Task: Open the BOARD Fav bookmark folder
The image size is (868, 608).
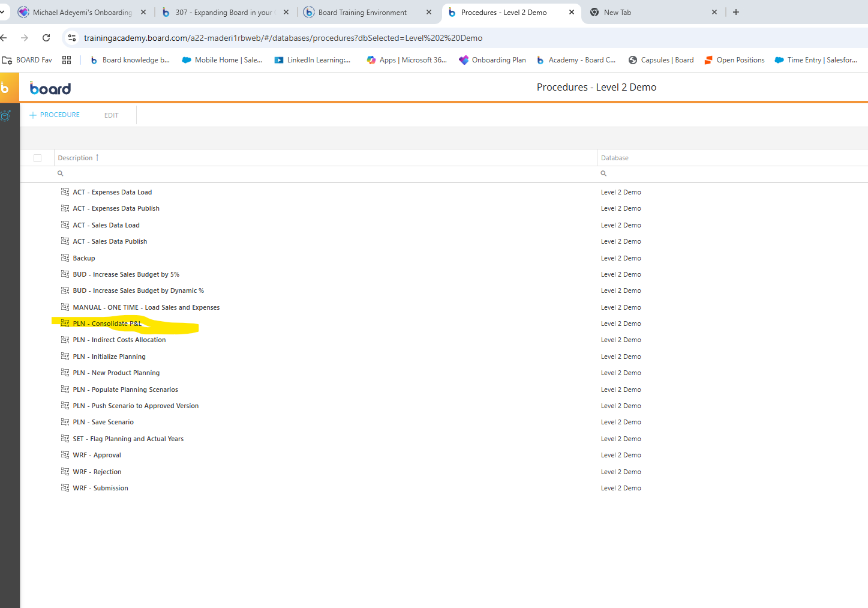Action: (27, 60)
